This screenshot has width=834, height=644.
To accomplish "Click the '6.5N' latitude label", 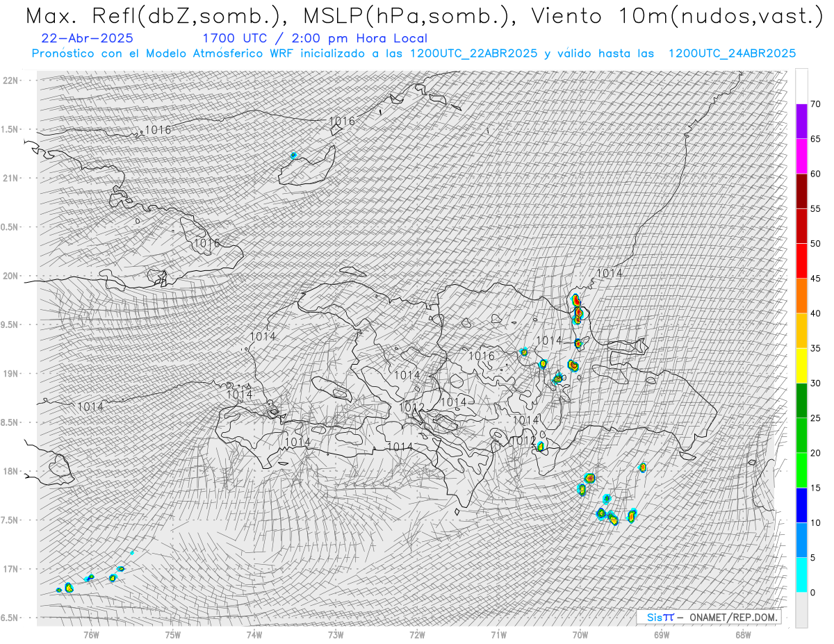I will pyautogui.click(x=10, y=618).
